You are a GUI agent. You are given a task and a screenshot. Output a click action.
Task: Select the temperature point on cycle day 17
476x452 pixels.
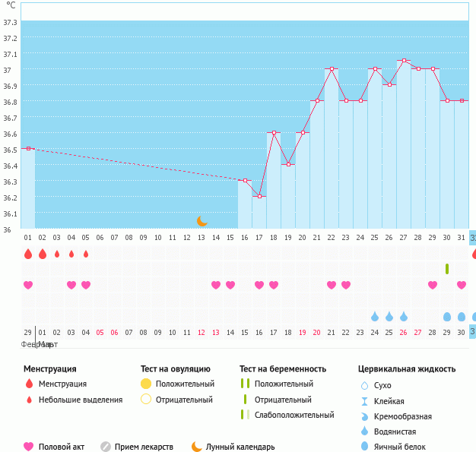[259, 196]
